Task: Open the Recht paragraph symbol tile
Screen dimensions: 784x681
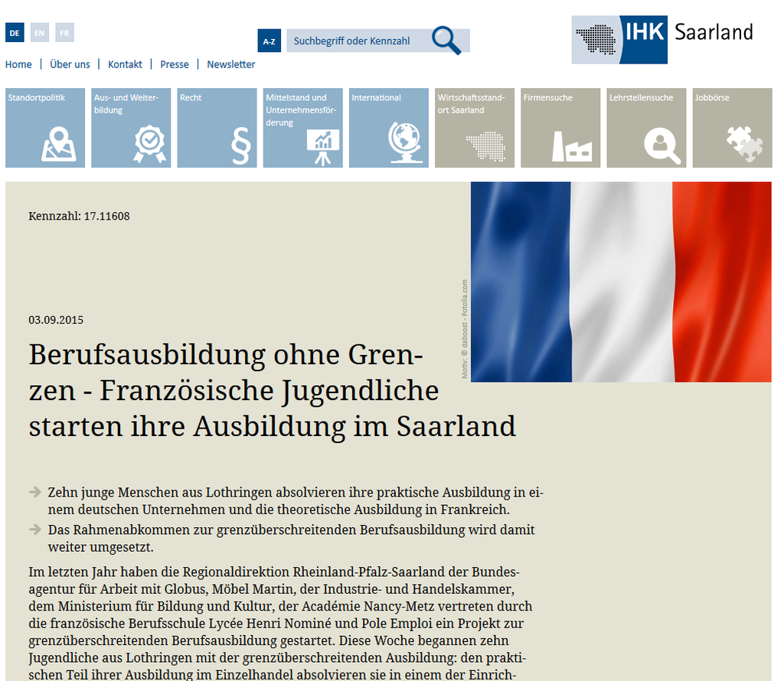Action: [217, 128]
